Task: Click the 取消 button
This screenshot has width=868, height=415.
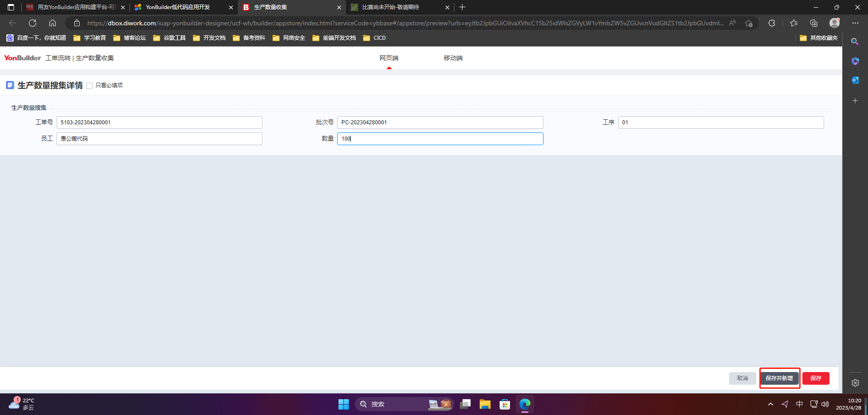Action: (x=743, y=378)
